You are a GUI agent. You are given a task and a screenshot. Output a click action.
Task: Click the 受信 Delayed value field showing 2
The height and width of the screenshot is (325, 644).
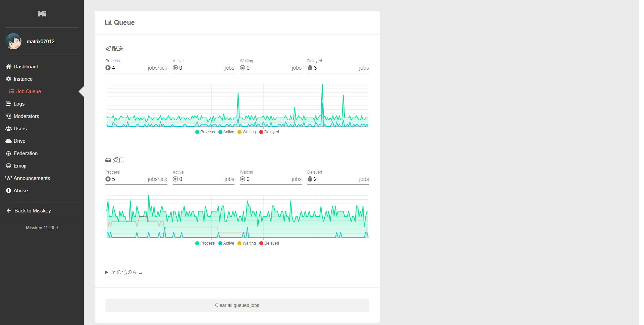pyautogui.click(x=338, y=179)
